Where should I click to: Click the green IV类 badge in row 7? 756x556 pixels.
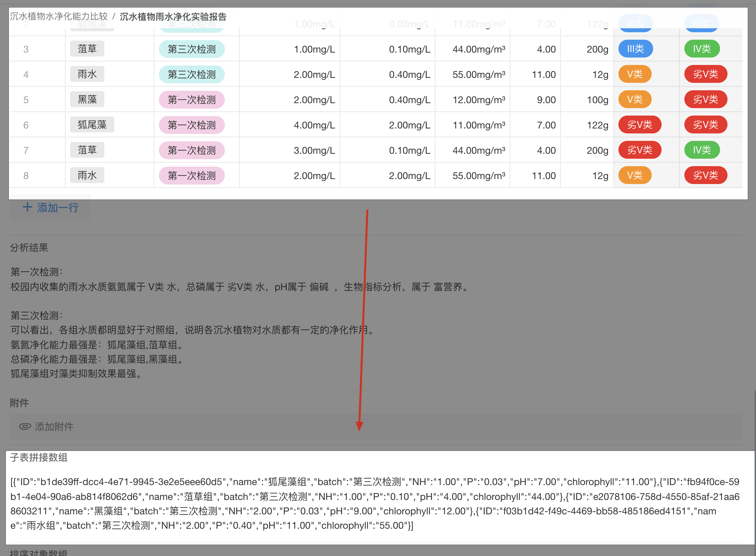pos(702,150)
